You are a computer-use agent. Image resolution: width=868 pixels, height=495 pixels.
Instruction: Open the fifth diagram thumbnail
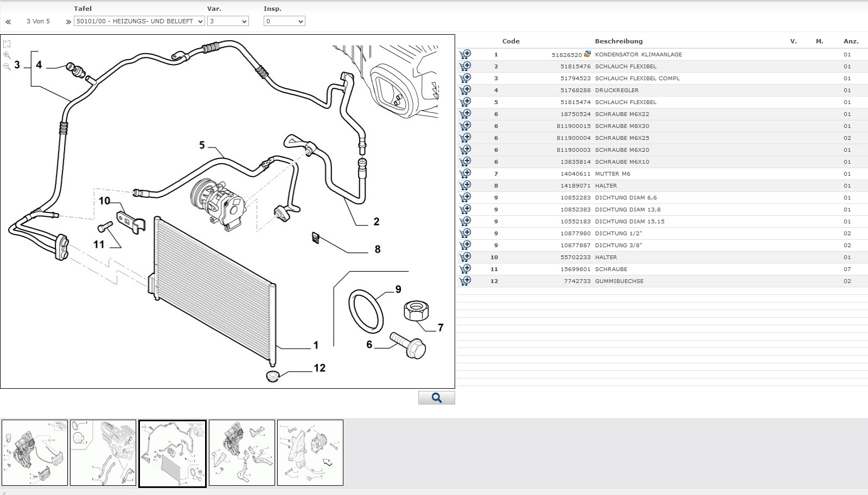(x=310, y=453)
